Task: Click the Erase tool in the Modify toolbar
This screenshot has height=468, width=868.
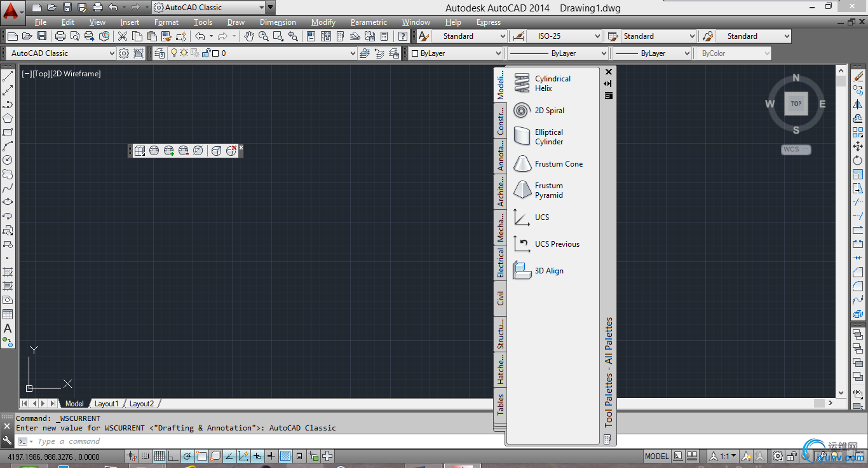Action: tap(858, 76)
